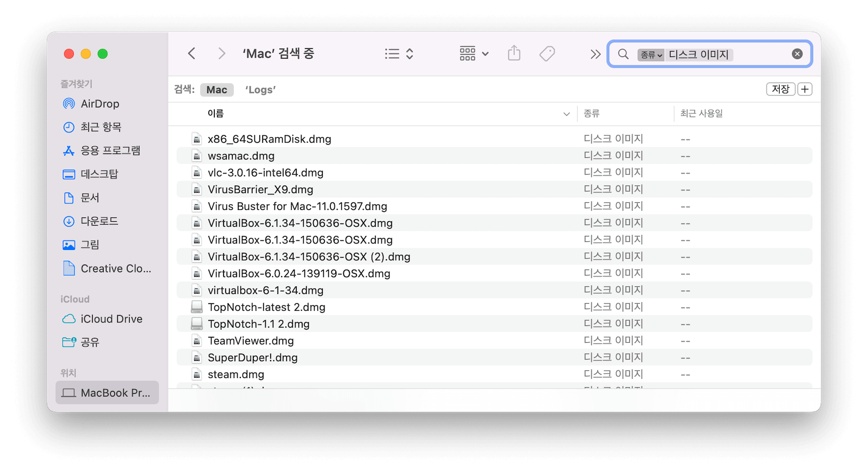The width and height of the screenshot is (868, 474).
Task: Add a search criterion with plus button
Action: (x=805, y=89)
